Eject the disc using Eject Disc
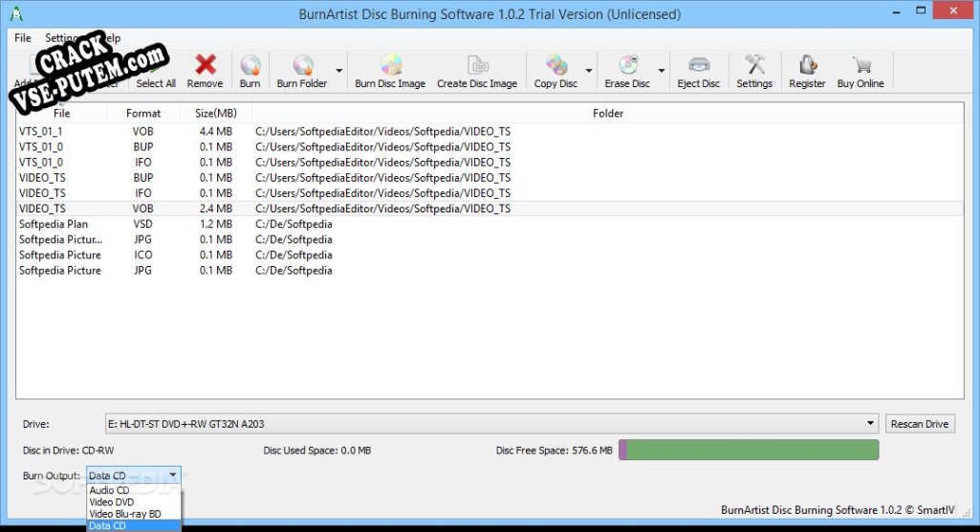 coord(699,71)
